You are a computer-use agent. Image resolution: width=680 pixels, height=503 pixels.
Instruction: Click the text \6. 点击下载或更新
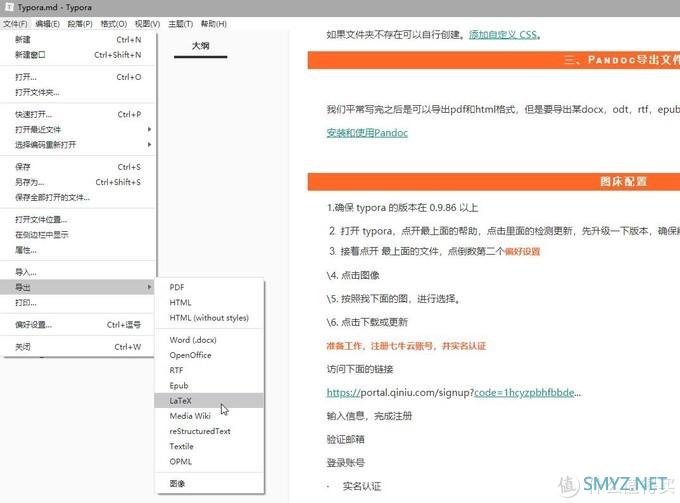(x=367, y=322)
